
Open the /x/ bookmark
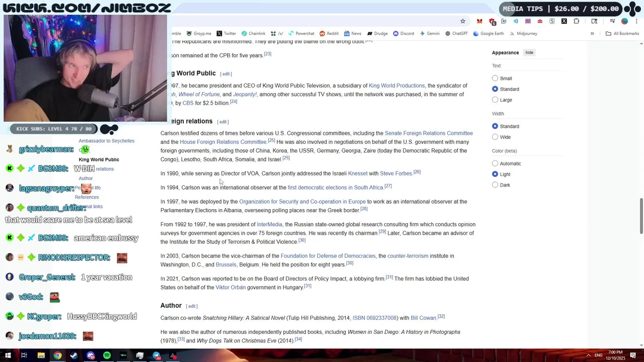(277, 34)
